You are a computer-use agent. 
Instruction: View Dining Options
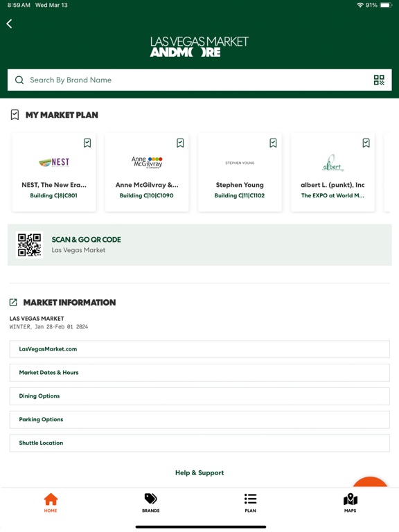point(199,396)
